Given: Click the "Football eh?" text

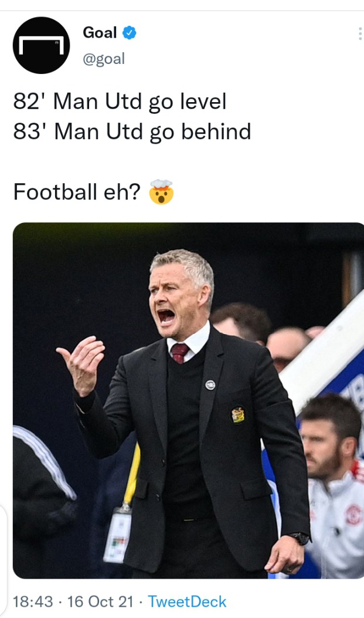Looking at the screenshot, I should pos(77,192).
